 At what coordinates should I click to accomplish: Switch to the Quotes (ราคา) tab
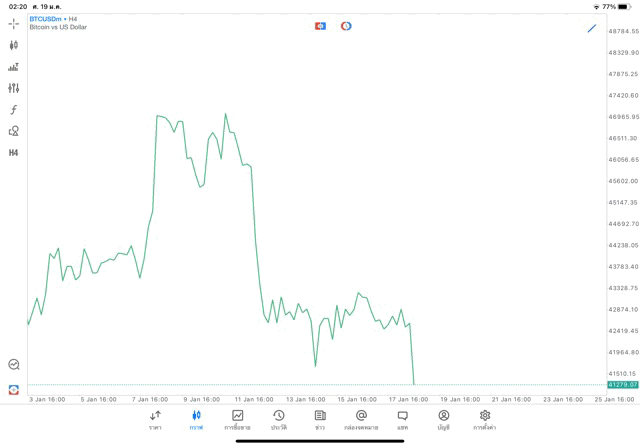155,420
